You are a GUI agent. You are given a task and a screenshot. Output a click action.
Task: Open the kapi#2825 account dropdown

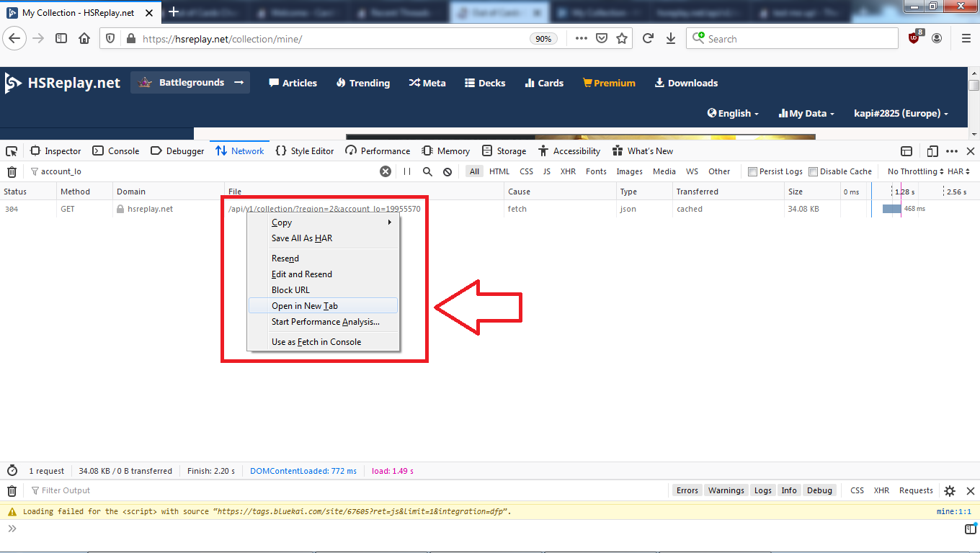(901, 113)
